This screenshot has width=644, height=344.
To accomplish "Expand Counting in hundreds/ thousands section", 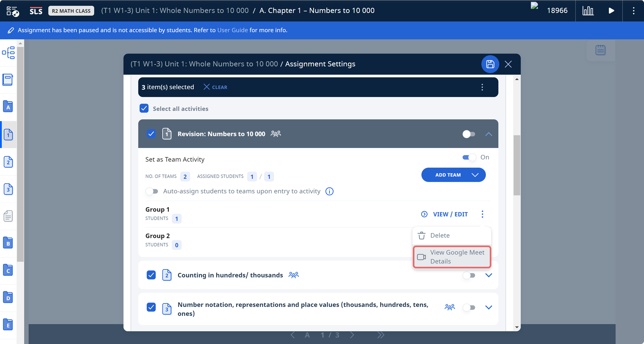I will [x=488, y=275].
